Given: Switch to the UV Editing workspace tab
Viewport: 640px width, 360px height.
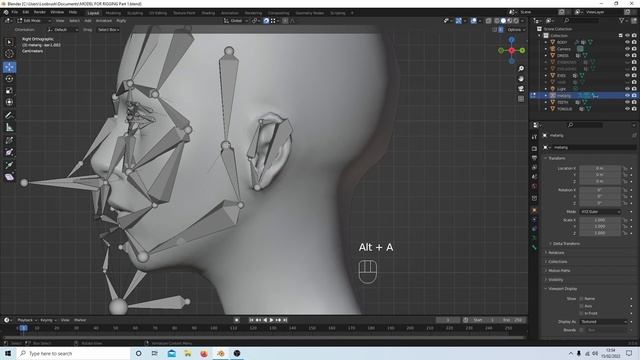Looking at the screenshot, I should pyautogui.click(x=158, y=13).
